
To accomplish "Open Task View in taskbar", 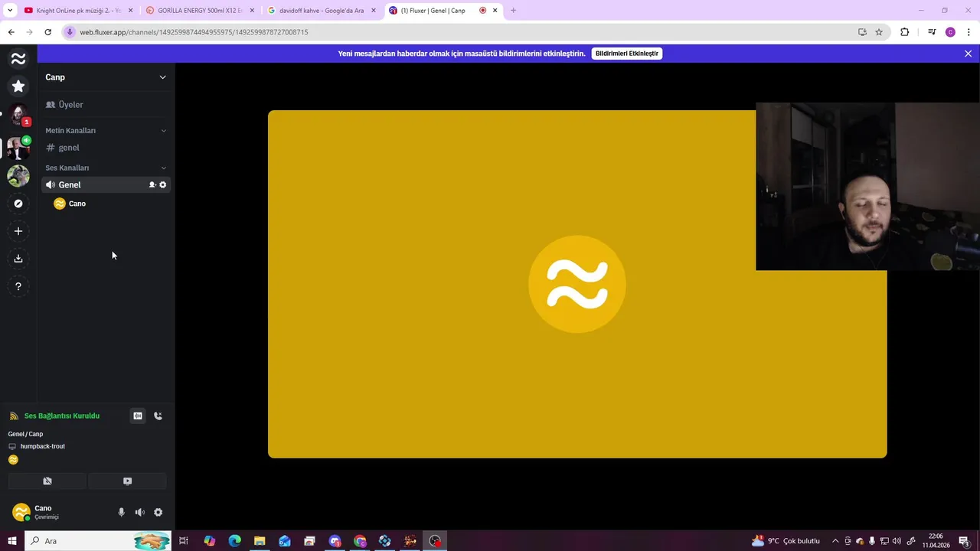I will (x=184, y=541).
